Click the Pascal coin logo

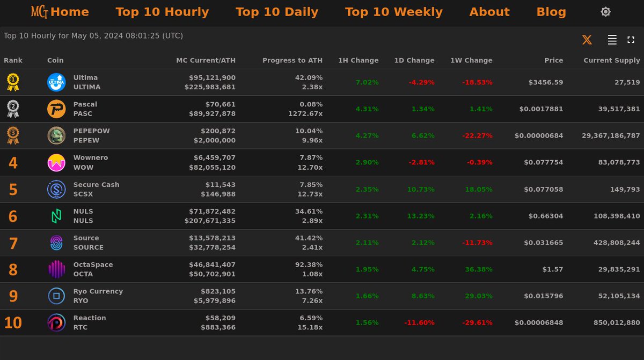[56, 109]
